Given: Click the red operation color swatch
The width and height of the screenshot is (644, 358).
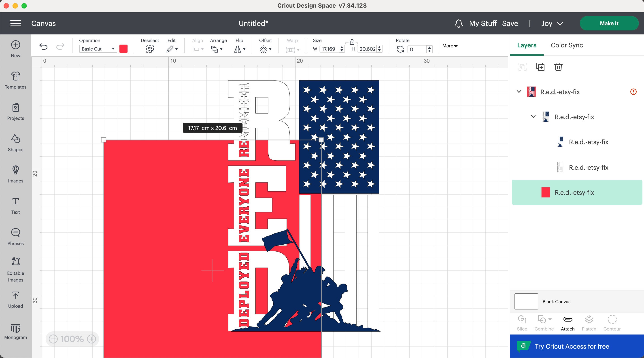Looking at the screenshot, I should 123,49.
